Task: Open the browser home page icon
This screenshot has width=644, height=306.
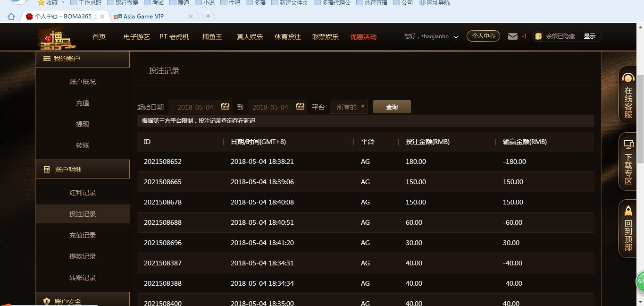Action: coord(11,16)
